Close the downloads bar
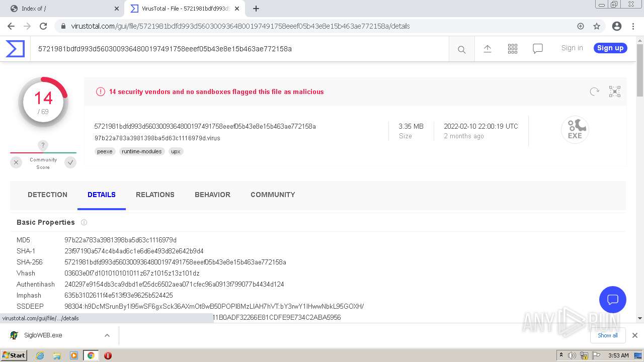Screen dimensions: 644x362 coord(634,335)
